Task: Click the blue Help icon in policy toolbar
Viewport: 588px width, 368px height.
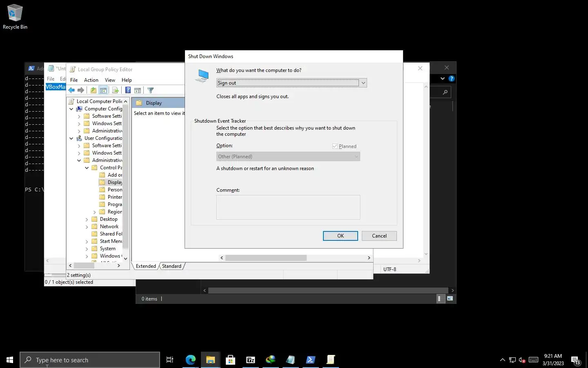Action: click(128, 90)
